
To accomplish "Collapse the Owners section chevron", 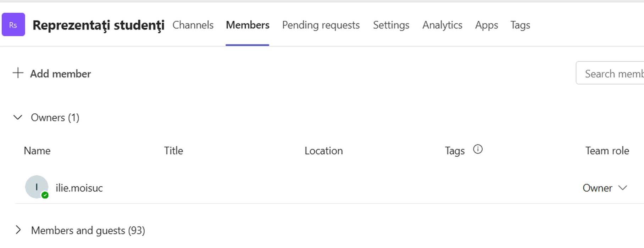I will (x=18, y=117).
